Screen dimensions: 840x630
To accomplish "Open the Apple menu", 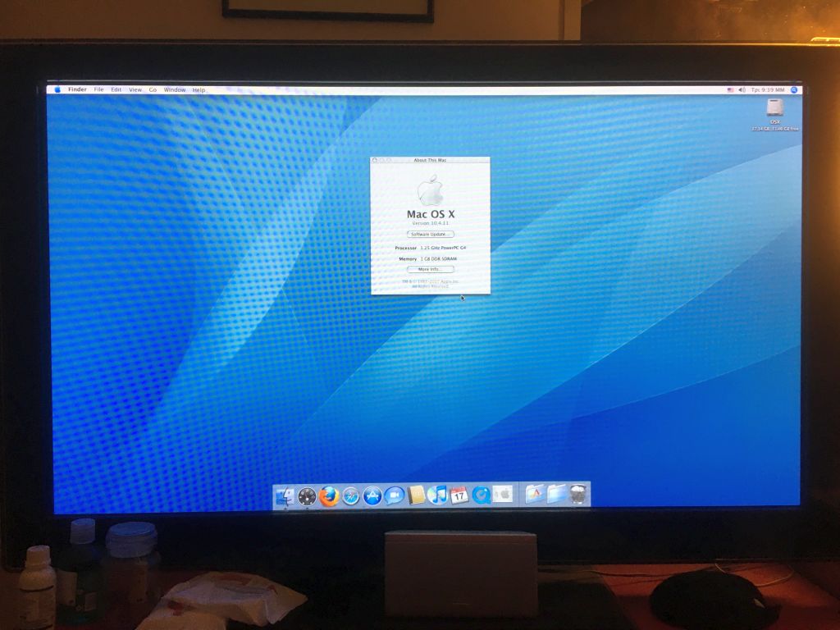I will (x=57, y=89).
